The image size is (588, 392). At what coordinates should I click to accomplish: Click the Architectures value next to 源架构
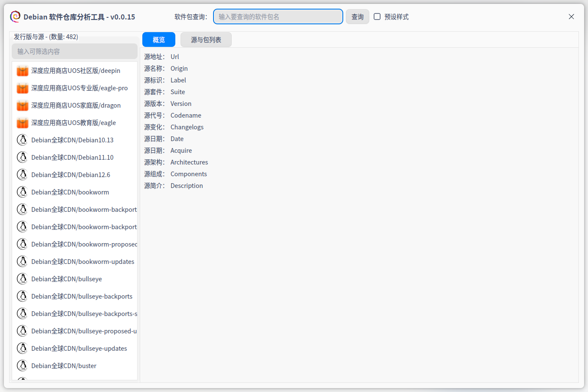(189, 162)
